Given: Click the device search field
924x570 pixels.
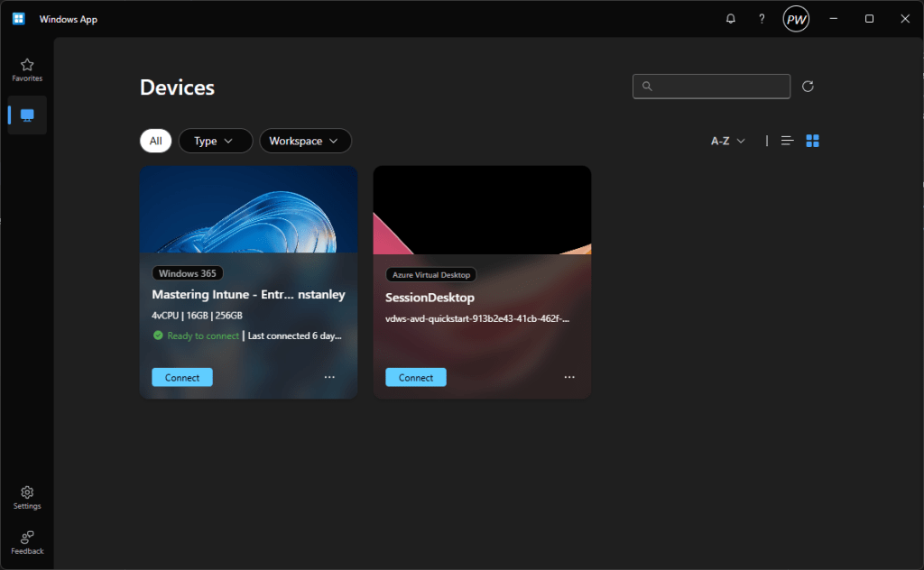Looking at the screenshot, I should click(717, 87).
